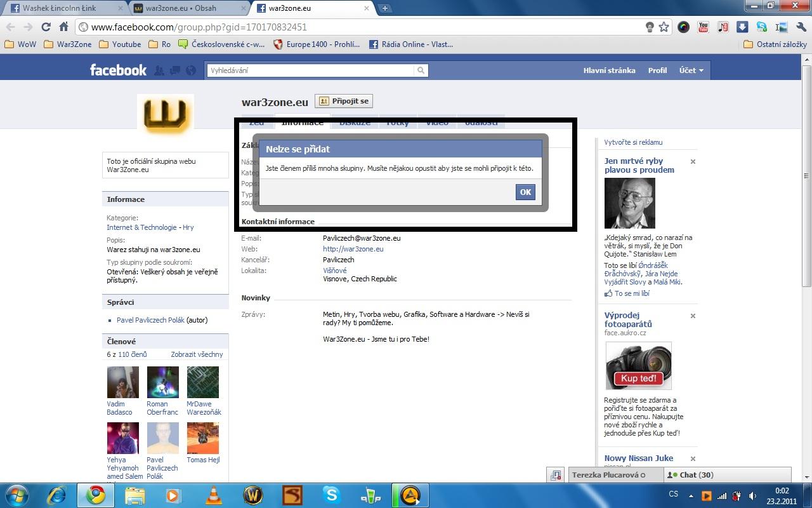Open Facebook friend requests icon

[x=159, y=70]
